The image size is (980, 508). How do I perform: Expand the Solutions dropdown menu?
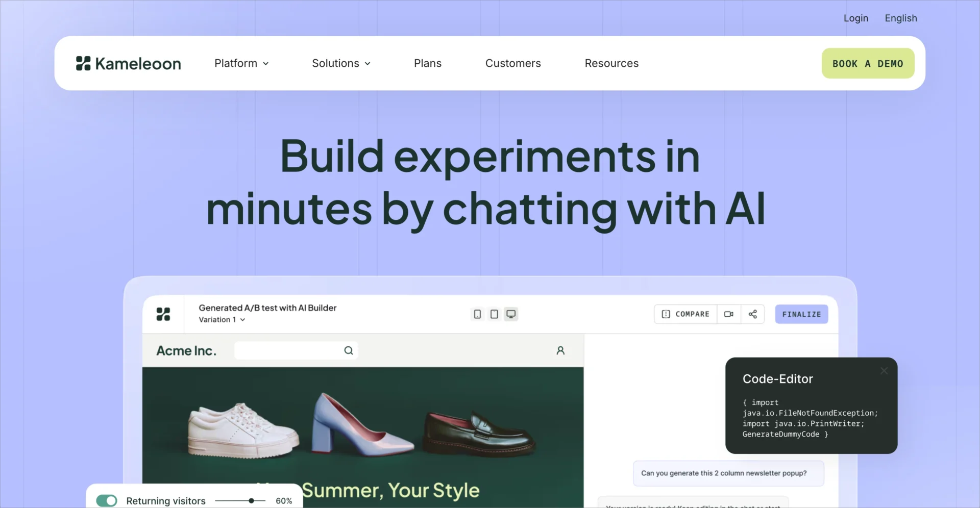(341, 63)
